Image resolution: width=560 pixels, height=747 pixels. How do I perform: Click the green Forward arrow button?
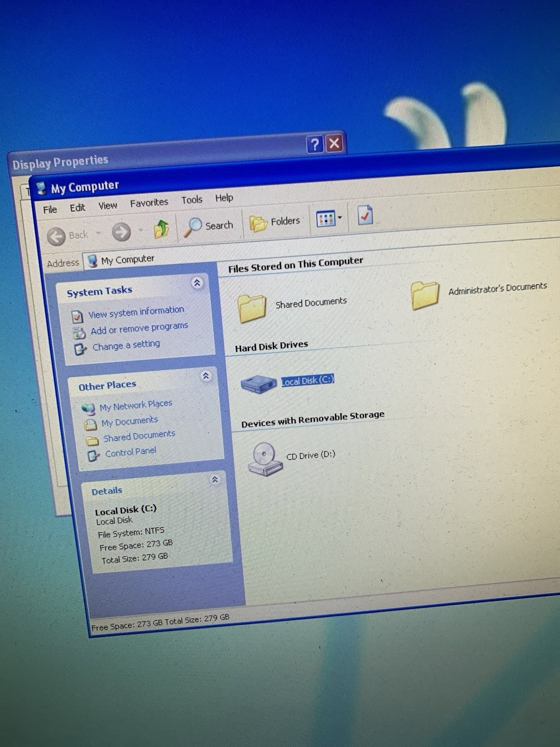pos(121,232)
